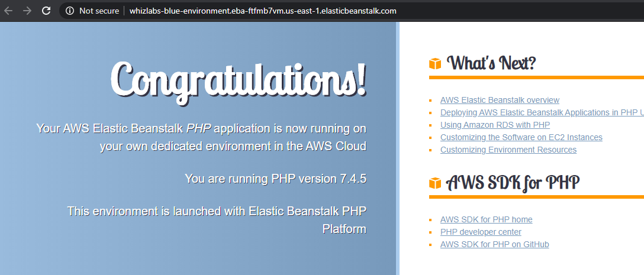Open PHP developer center link
The width and height of the screenshot is (644, 275).
click(x=481, y=232)
